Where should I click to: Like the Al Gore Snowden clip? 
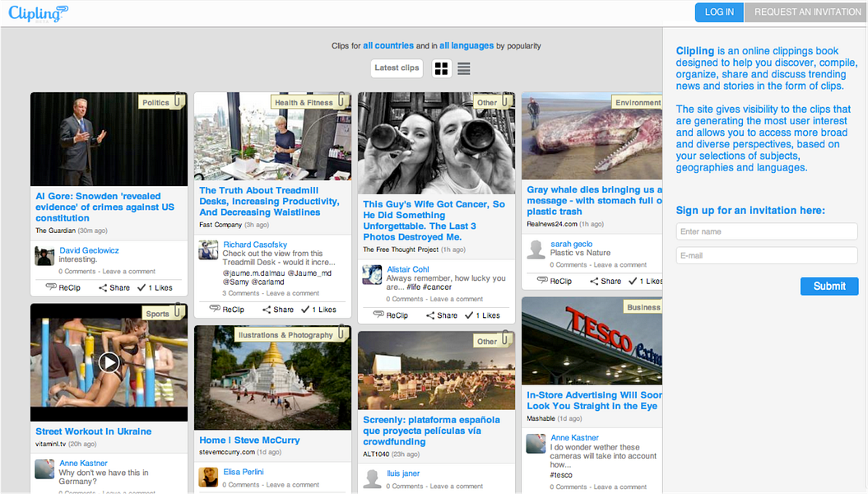coord(155,287)
